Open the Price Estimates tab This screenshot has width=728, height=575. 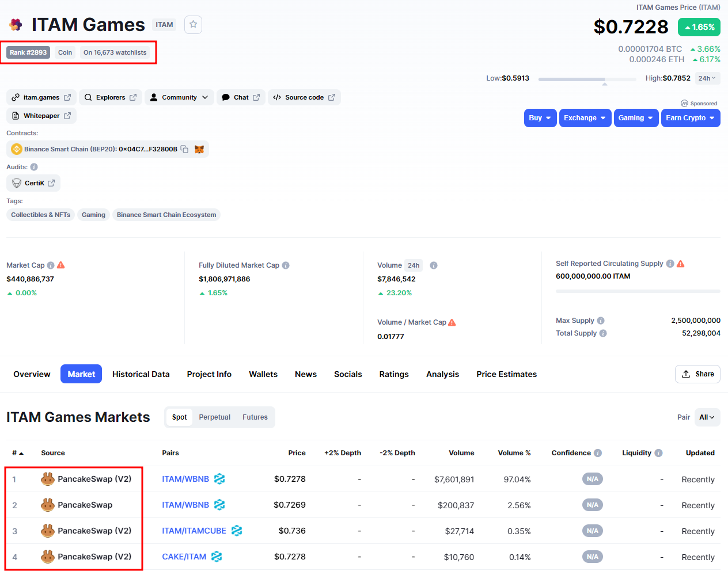click(x=507, y=374)
